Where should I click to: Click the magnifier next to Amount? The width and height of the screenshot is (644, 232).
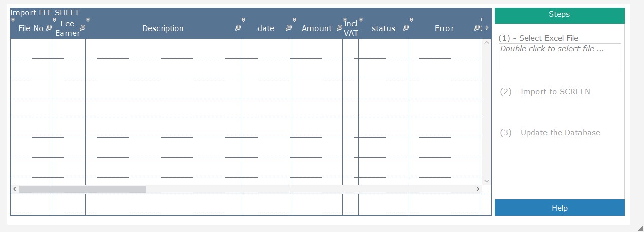coord(339,28)
